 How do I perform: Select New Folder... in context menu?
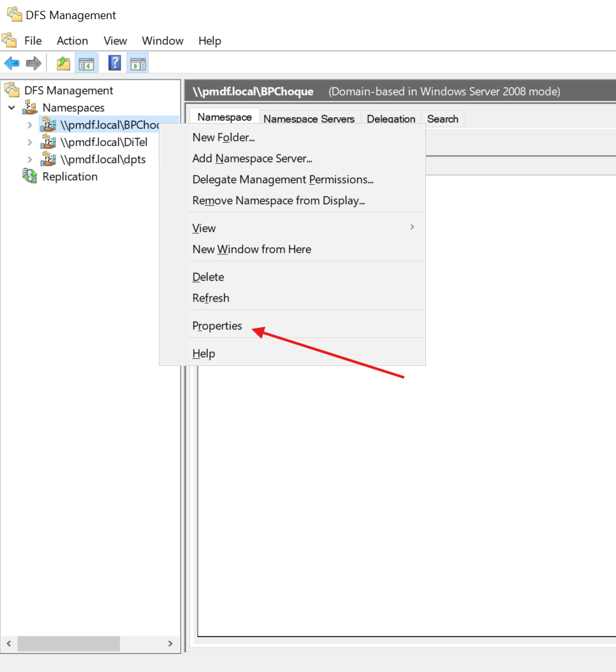(x=223, y=137)
